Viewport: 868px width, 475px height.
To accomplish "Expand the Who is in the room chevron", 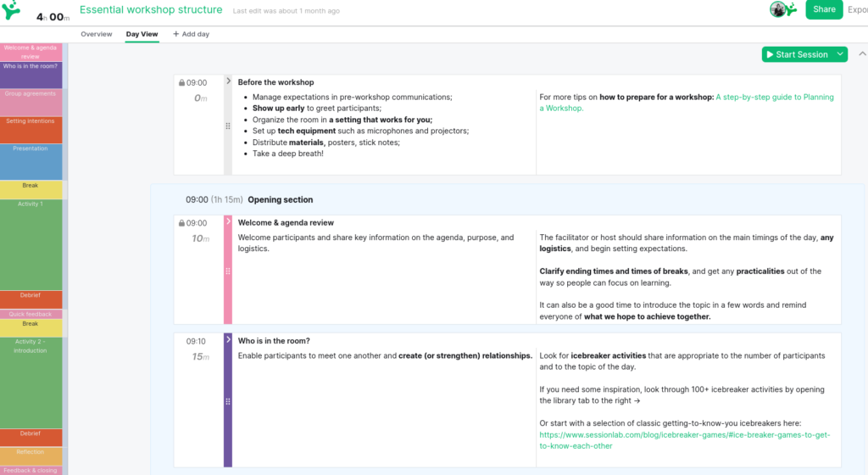I will (x=228, y=339).
